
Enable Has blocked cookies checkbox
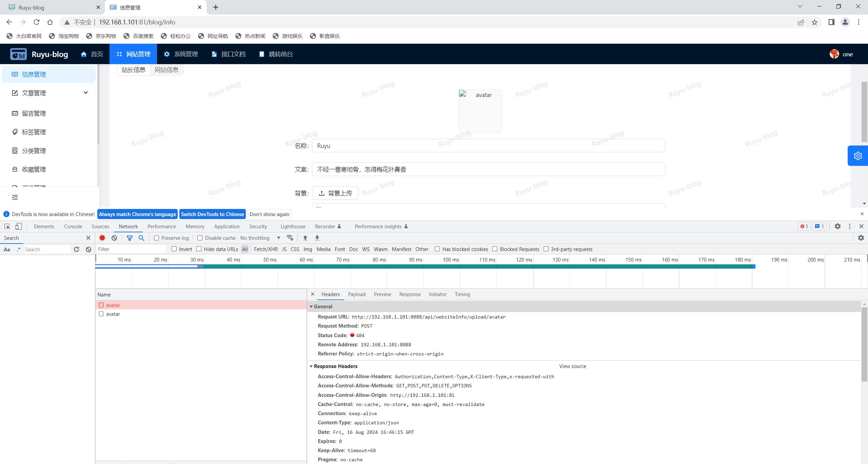tap(438, 249)
